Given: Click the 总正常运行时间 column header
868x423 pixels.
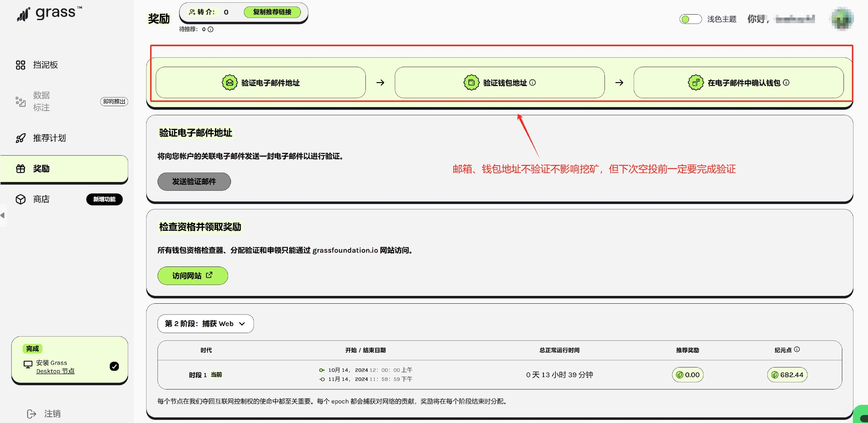Looking at the screenshot, I should pyautogui.click(x=559, y=350).
